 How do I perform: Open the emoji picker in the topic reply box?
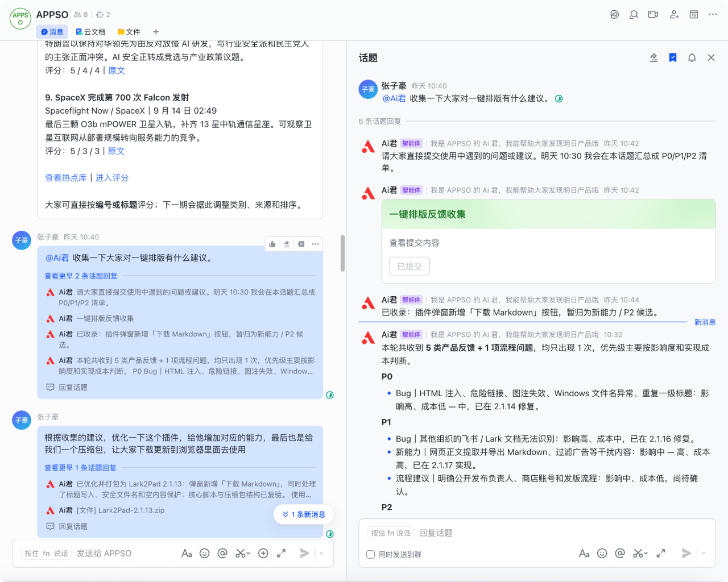pos(602,553)
